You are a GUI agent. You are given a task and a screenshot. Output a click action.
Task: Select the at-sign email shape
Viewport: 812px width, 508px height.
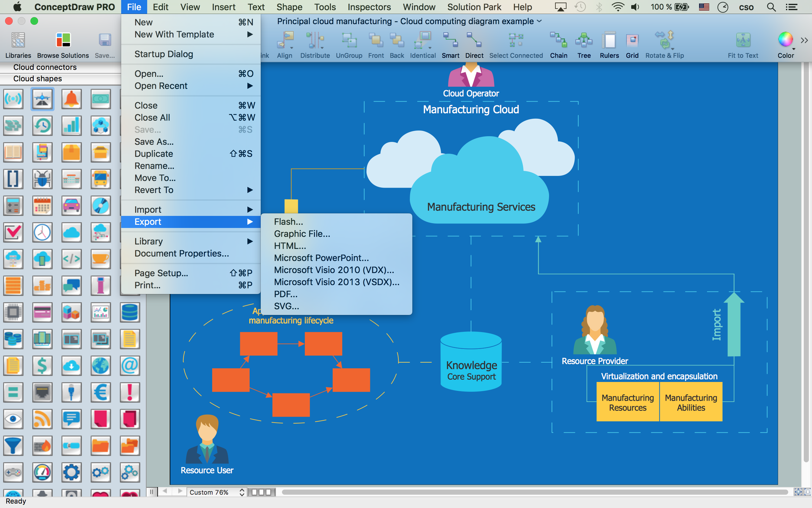[129, 365]
